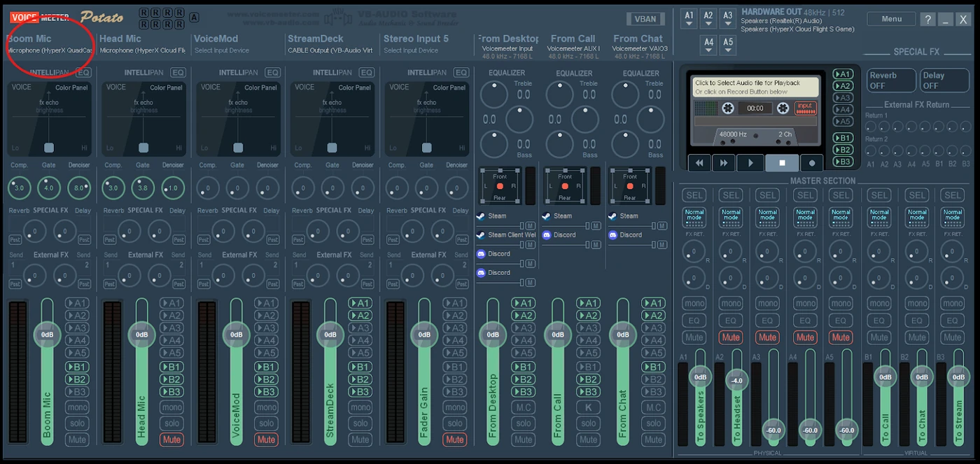The width and height of the screenshot is (980, 464).
Task: Click the red surround panner dot of From Desktop
Action: 500,186
